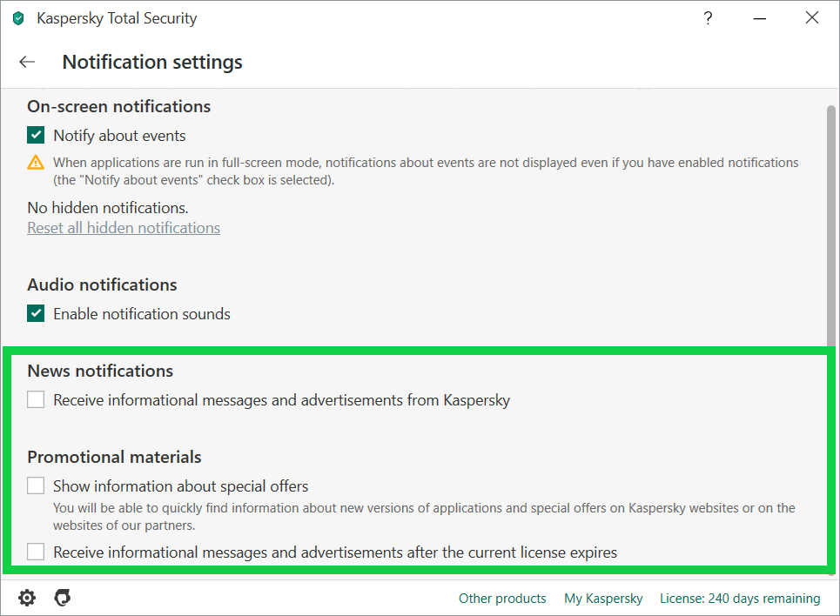Screen dimensions: 840x616
Task: Click the yellow warning triangle icon
Action: [36, 162]
